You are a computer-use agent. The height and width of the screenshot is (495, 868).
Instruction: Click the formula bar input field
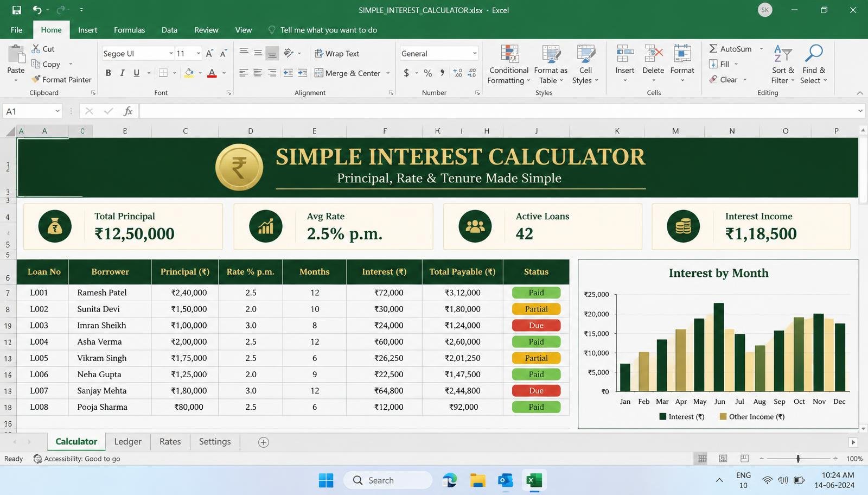pos(498,111)
